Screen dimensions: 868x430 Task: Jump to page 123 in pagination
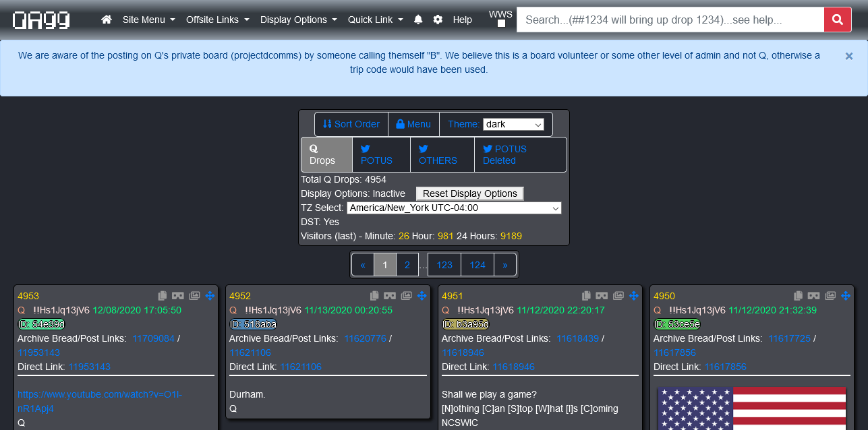click(x=444, y=265)
